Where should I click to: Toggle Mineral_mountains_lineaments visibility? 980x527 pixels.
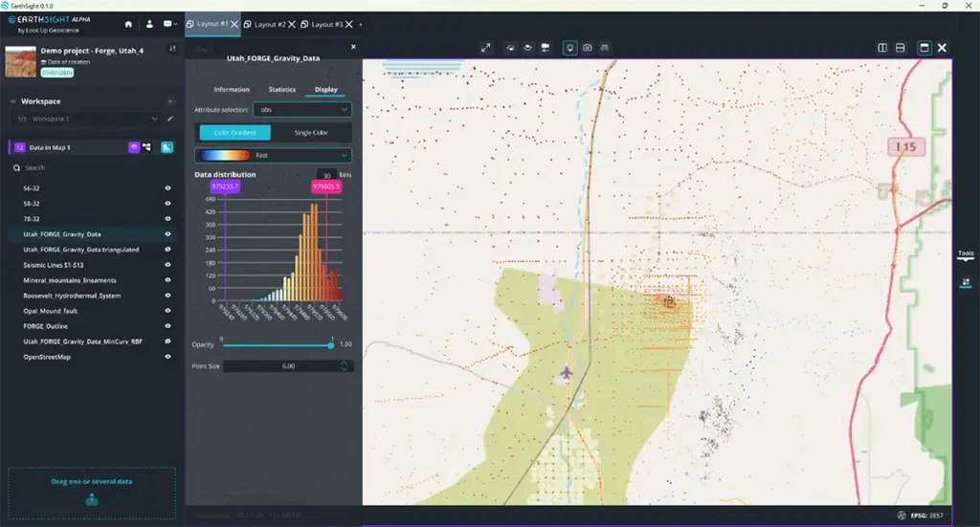click(167, 280)
